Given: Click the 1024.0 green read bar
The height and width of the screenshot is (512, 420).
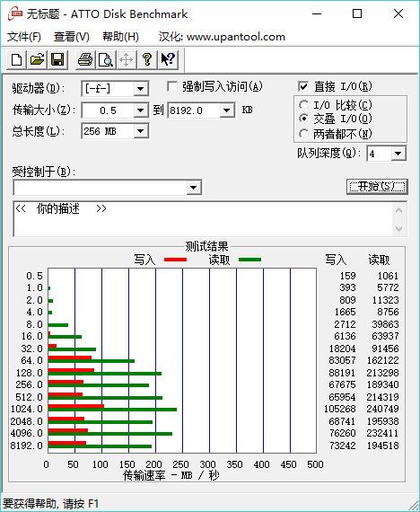Looking at the screenshot, I should (x=112, y=410).
